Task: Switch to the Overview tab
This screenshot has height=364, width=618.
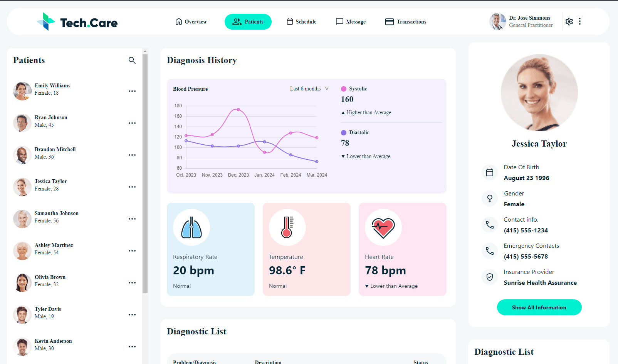Action: 191,22
